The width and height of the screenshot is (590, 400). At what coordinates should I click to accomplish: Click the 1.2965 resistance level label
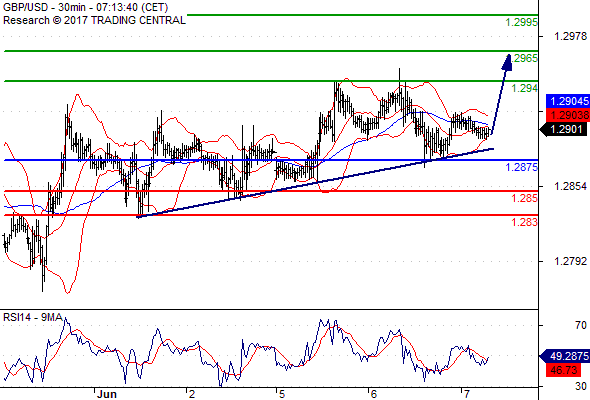pyautogui.click(x=524, y=58)
